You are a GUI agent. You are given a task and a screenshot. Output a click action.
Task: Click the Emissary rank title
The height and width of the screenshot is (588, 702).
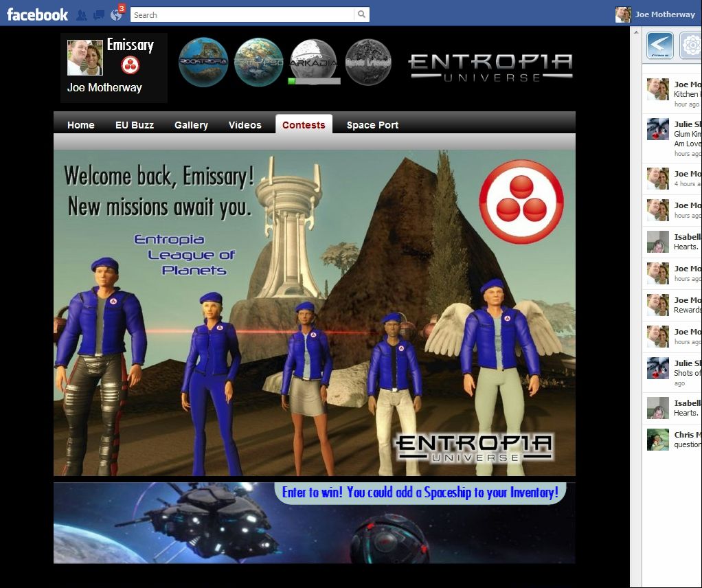(131, 45)
